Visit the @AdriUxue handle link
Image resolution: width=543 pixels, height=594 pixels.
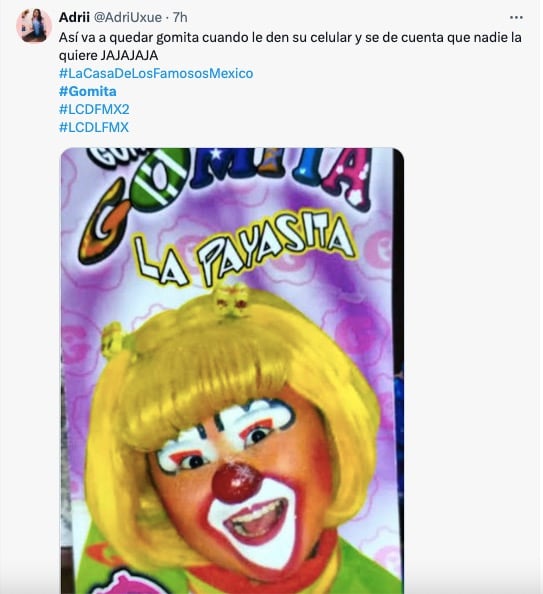(x=127, y=17)
